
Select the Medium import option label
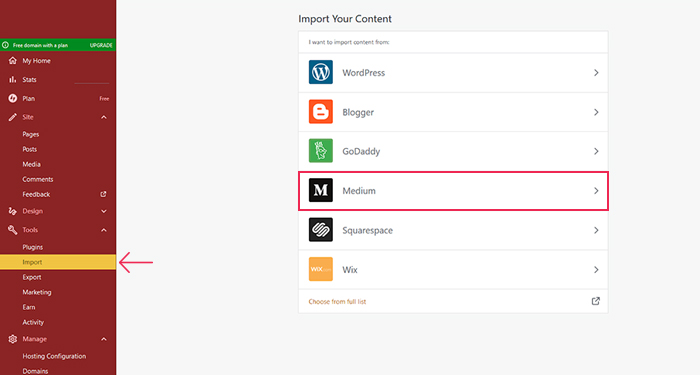point(359,191)
